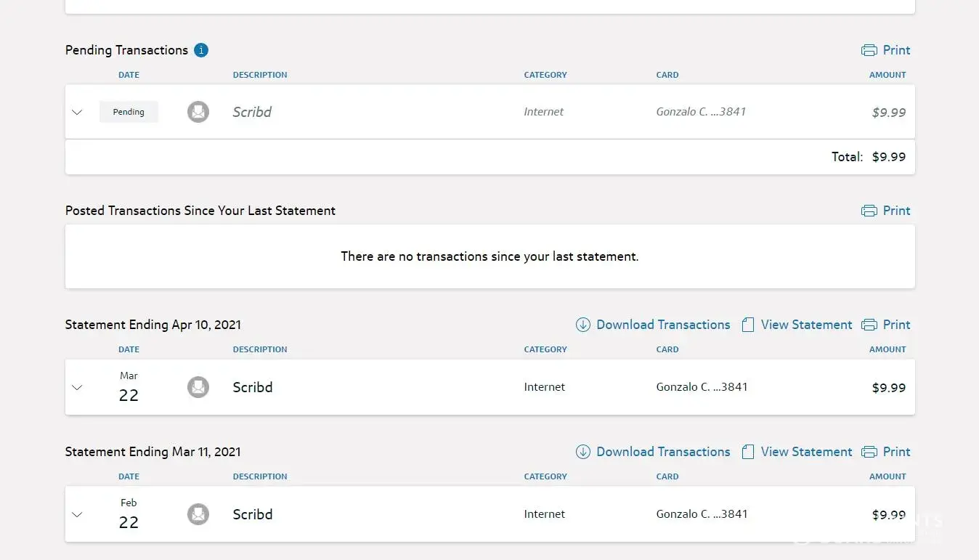Expand the pending Scribd transaction details

pyautogui.click(x=77, y=112)
